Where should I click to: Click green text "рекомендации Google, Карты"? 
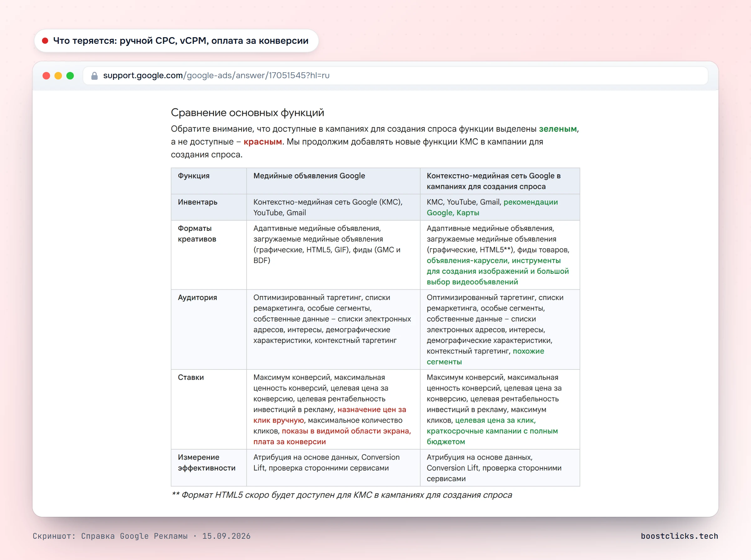(492, 207)
